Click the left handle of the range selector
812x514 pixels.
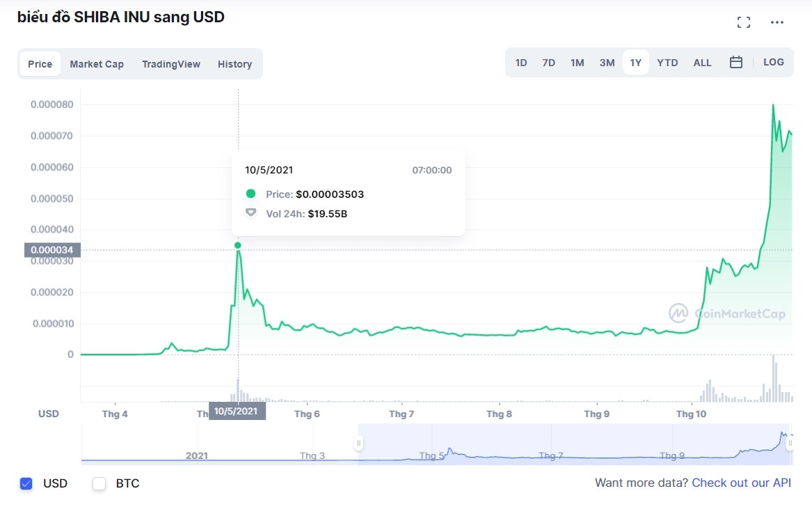(x=358, y=442)
